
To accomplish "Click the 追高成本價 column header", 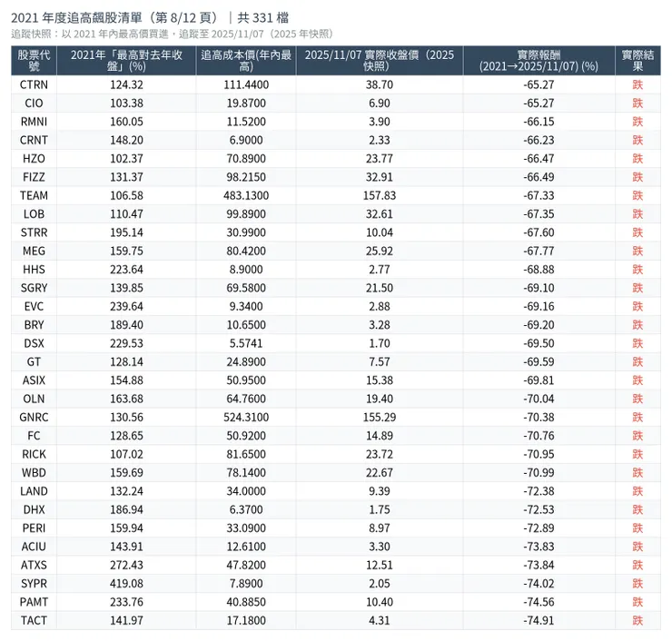I will [246, 61].
